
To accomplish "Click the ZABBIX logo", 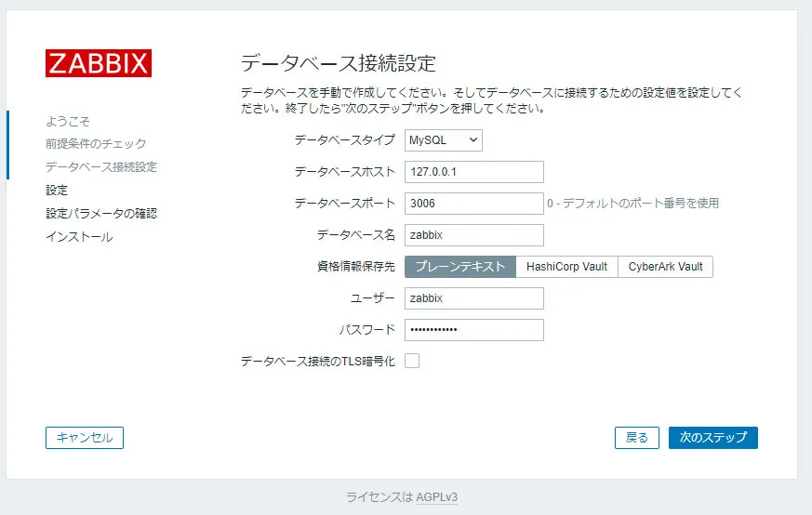I will point(99,63).
